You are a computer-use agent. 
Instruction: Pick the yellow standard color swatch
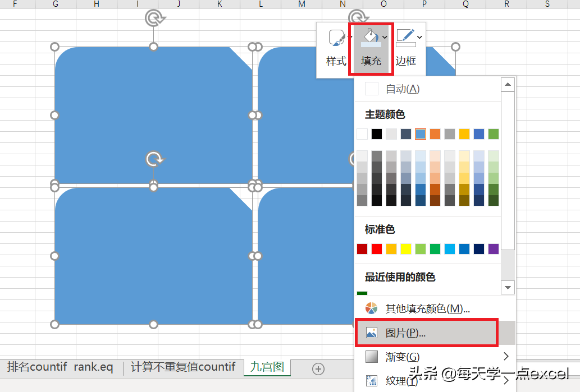[x=406, y=249]
